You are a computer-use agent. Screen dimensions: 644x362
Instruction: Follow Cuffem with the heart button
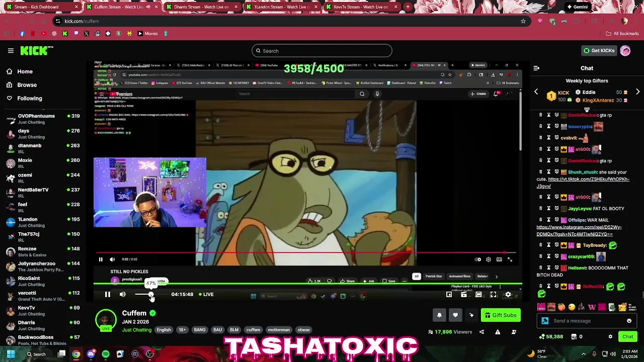tap(455, 315)
